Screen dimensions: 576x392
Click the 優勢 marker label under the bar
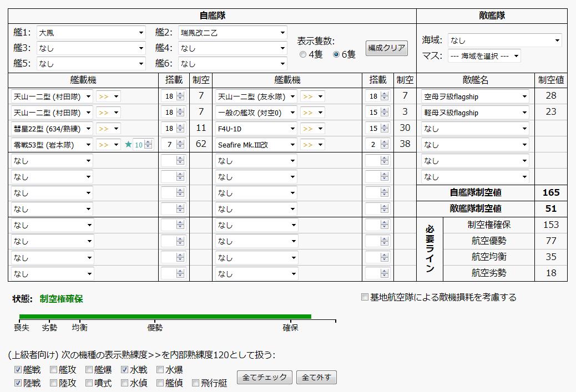coord(155,328)
